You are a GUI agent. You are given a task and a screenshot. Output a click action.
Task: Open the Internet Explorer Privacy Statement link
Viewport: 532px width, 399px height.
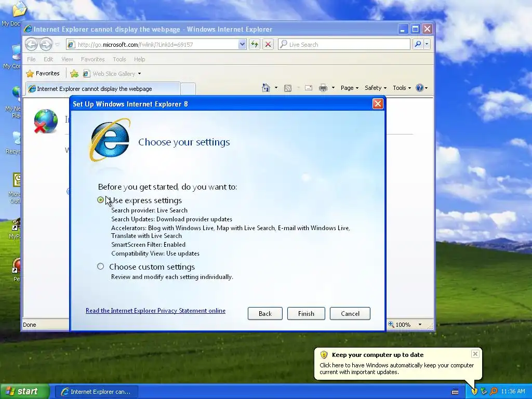[155, 311]
